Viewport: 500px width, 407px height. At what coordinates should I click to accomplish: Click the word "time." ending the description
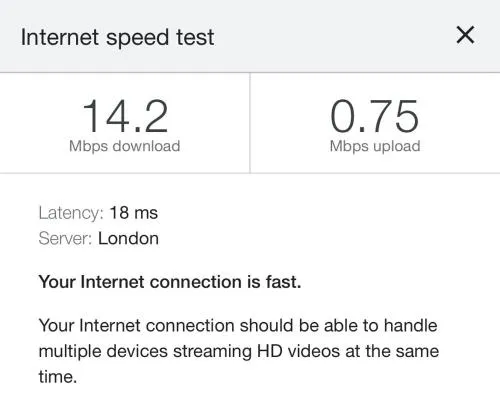click(x=58, y=377)
